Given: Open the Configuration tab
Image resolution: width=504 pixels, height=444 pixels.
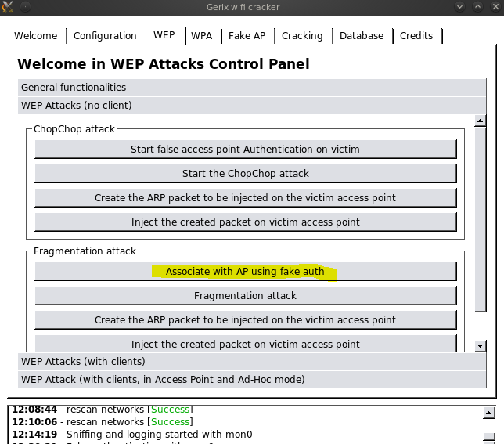Looking at the screenshot, I should (x=105, y=36).
